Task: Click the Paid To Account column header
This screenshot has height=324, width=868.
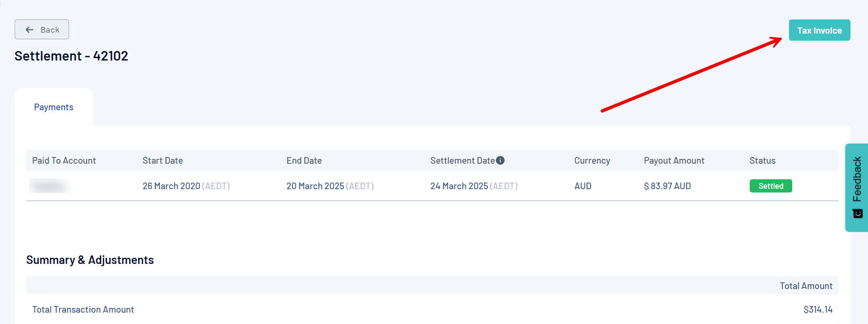Action: tap(64, 160)
